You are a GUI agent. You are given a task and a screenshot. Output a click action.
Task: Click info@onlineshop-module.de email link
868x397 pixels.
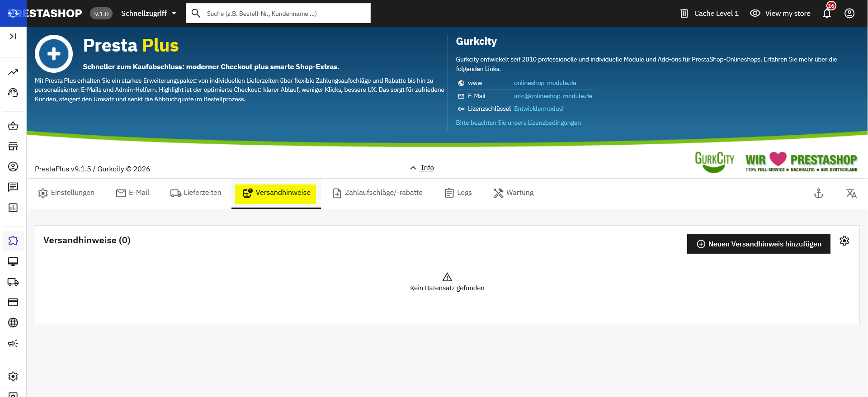point(553,96)
